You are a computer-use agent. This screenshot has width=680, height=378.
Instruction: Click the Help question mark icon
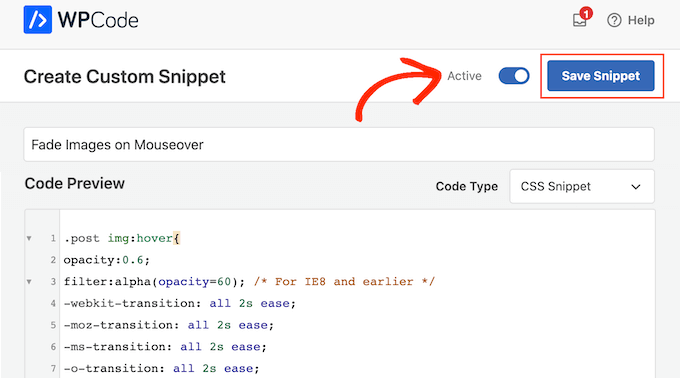click(614, 20)
